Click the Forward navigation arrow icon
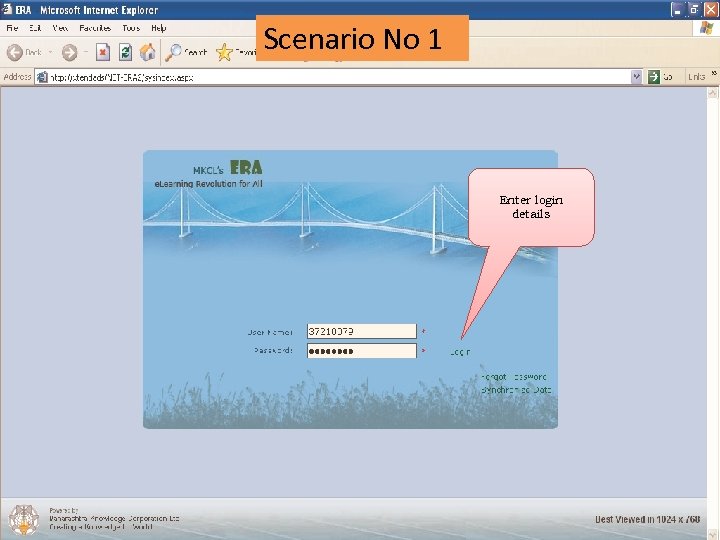Viewport: 720px width, 540px height. click(x=69, y=52)
